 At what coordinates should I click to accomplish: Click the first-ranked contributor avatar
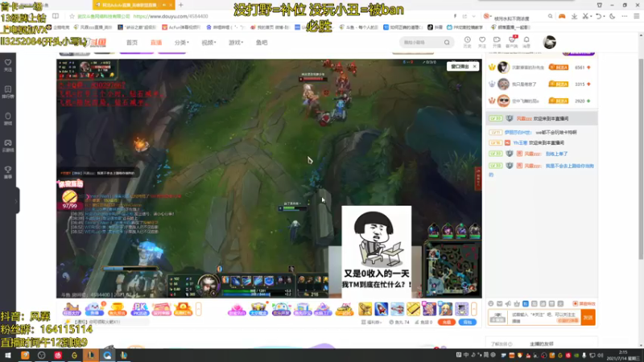(x=503, y=68)
